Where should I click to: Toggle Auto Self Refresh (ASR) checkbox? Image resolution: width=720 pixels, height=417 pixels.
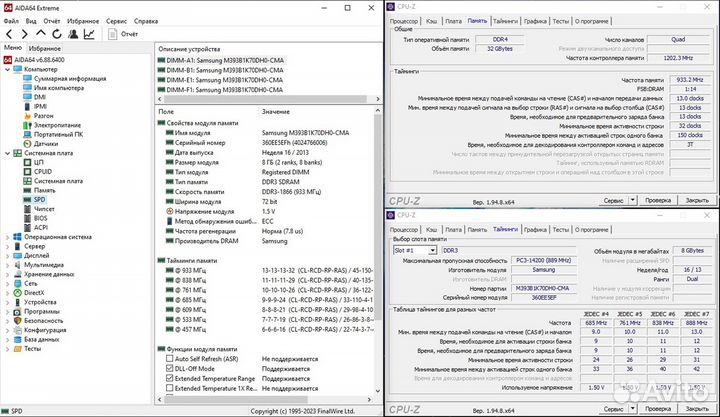click(169, 359)
